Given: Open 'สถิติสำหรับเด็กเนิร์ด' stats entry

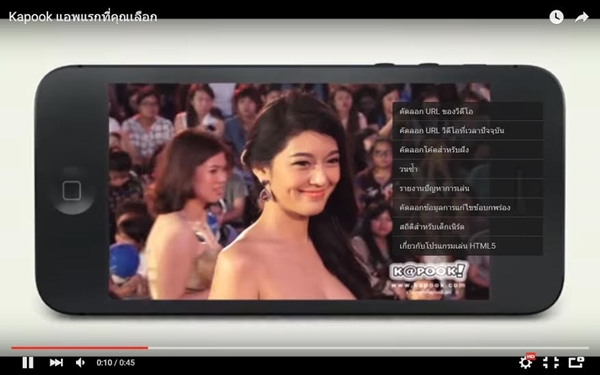Looking at the screenshot, I should pyautogui.click(x=468, y=227).
